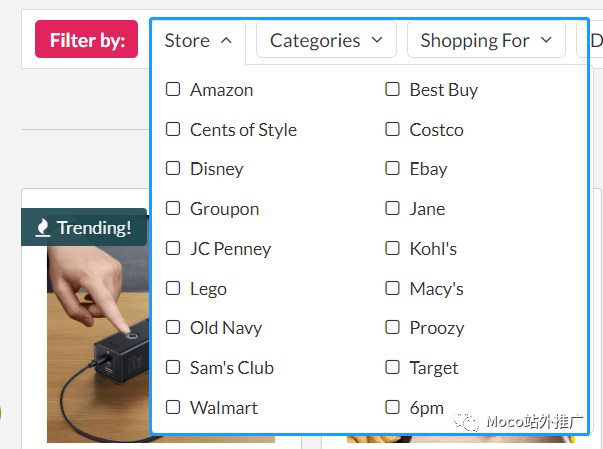
Task: Toggle the Ebay checkbox
Action: coord(392,168)
